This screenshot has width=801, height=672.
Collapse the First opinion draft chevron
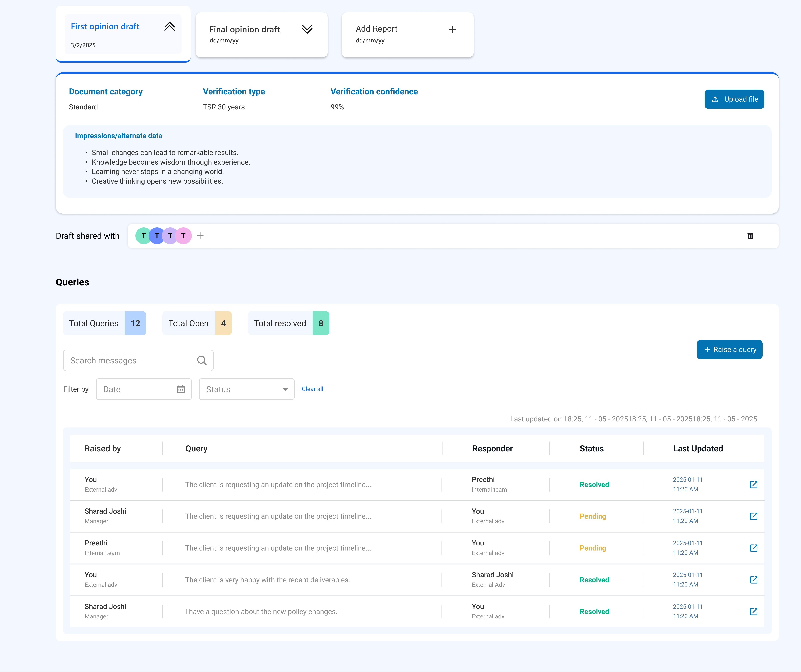[169, 26]
